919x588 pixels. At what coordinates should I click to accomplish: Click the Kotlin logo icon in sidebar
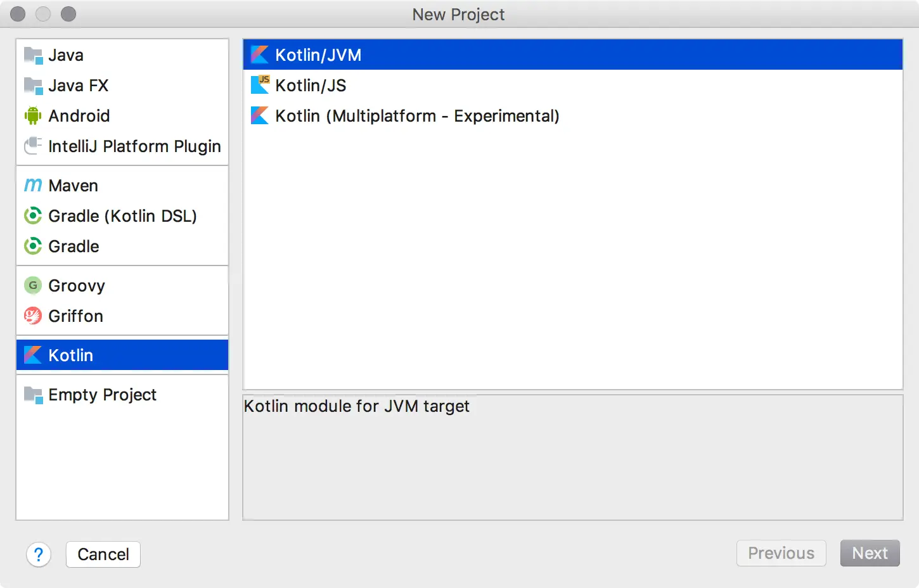33,355
